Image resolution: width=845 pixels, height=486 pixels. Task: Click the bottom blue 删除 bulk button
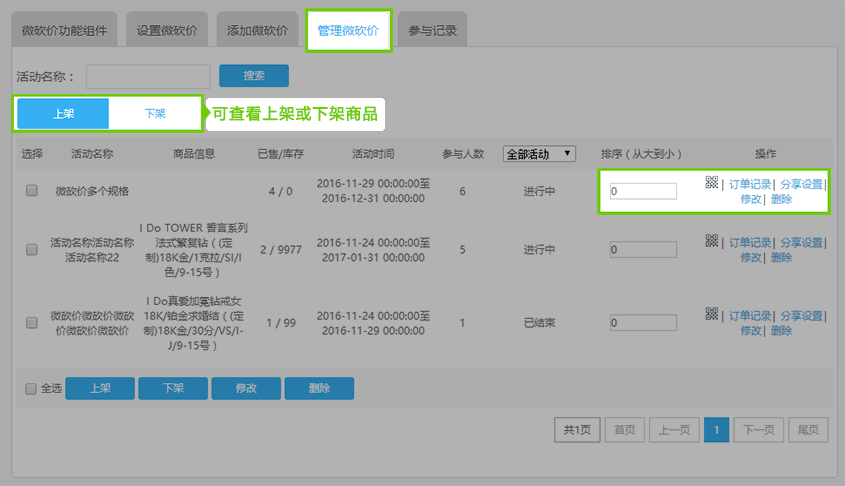click(x=319, y=389)
